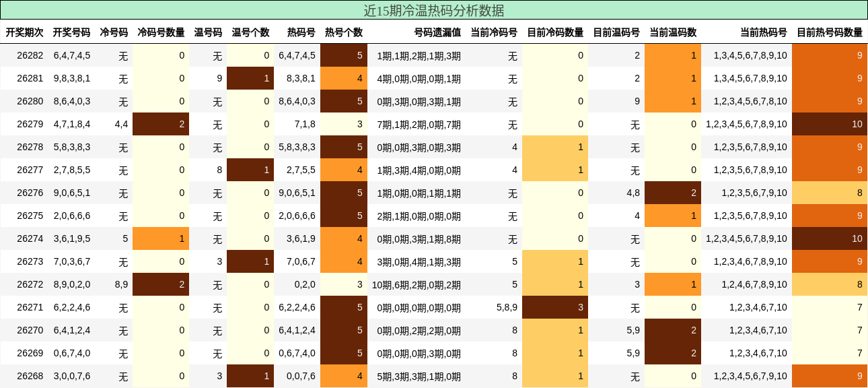The height and width of the screenshot is (388, 868).
Task: Click hot numbers 7,1,8 in row 26279
Action: click(305, 124)
